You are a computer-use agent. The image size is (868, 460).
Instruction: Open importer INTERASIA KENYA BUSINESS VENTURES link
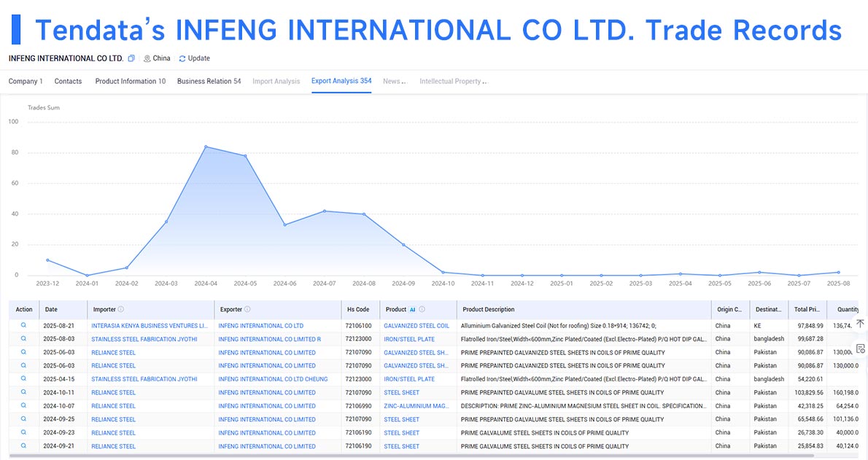click(x=150, y=325)
